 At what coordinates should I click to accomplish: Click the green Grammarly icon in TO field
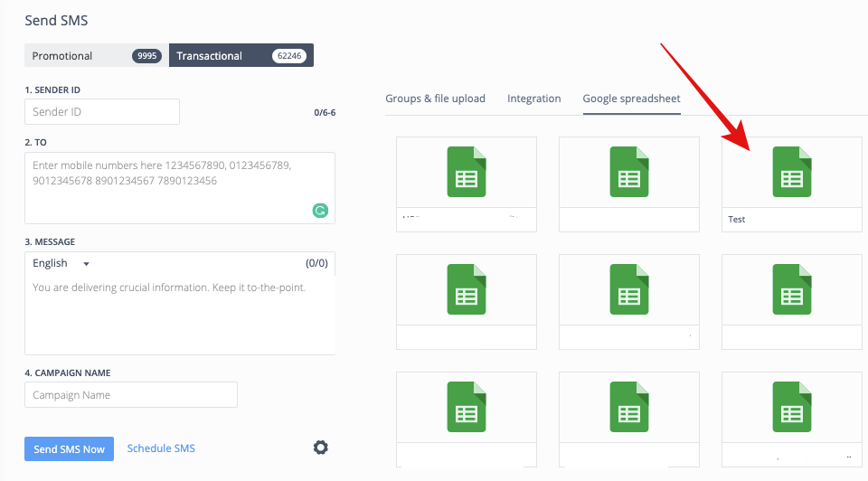(320, 211)
